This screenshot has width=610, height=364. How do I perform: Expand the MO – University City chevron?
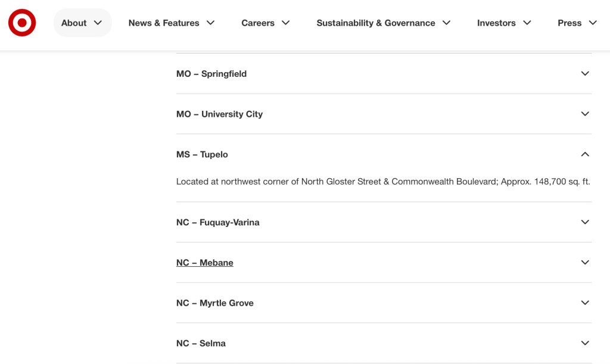(x=585, y=114)
